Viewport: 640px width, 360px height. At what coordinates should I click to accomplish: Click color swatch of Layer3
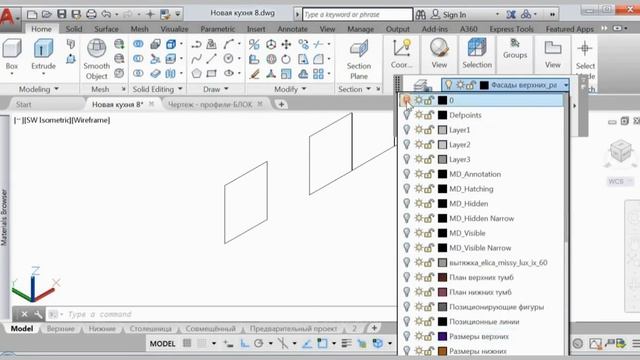(x=442, y=159)
